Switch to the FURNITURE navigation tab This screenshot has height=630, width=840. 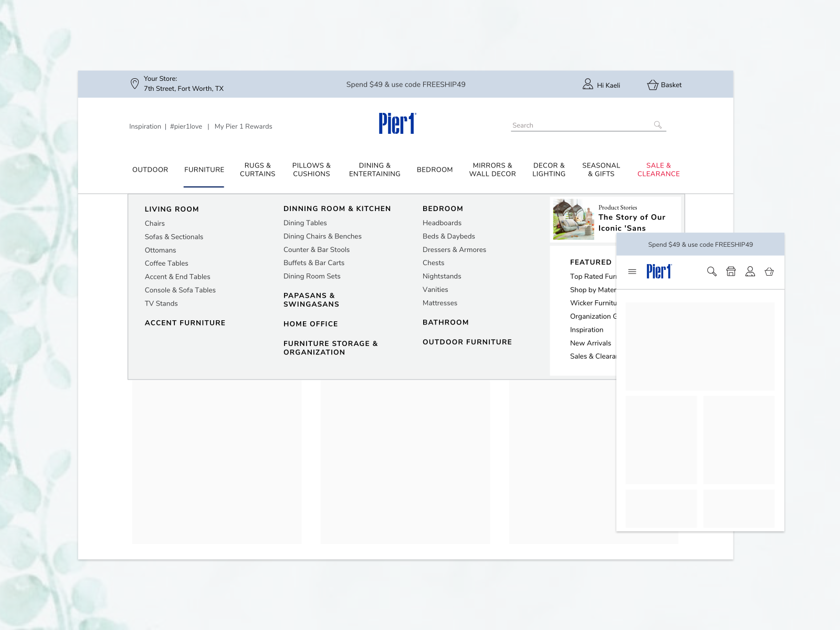[x=204, y=170]
